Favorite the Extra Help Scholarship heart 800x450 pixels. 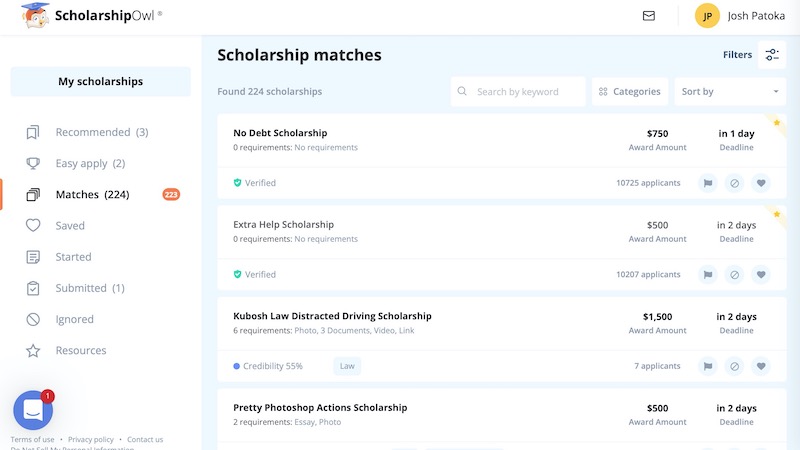[x=762, y=274]
